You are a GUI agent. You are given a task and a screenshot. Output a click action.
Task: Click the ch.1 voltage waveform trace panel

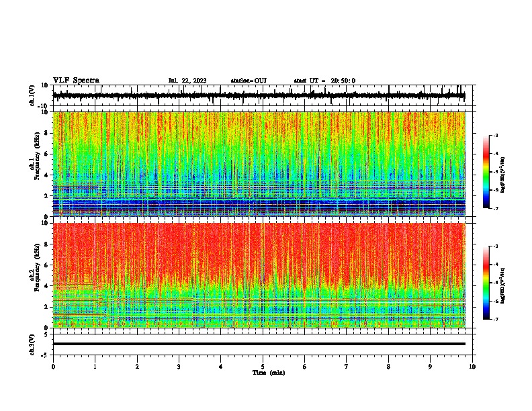[x=263, y=95]
